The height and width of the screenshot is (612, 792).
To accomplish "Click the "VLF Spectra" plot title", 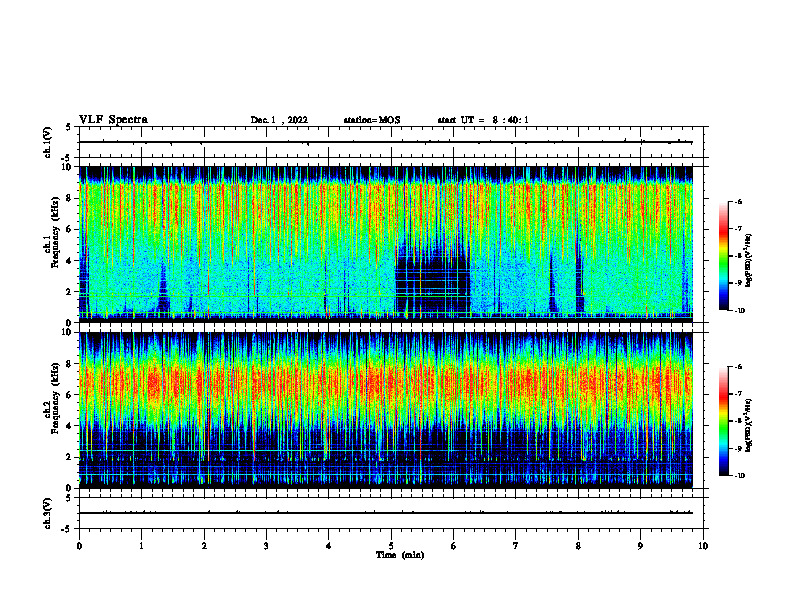I will (113, 120).
